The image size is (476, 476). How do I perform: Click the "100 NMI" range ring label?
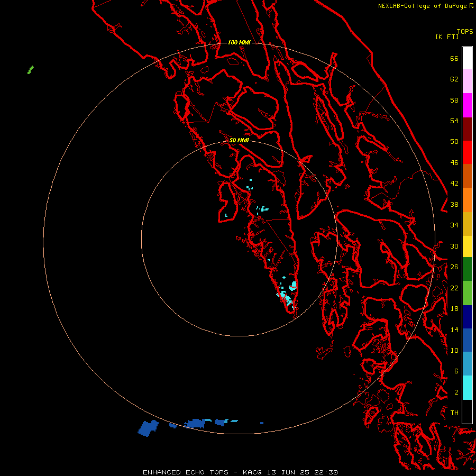coord(239,42)
